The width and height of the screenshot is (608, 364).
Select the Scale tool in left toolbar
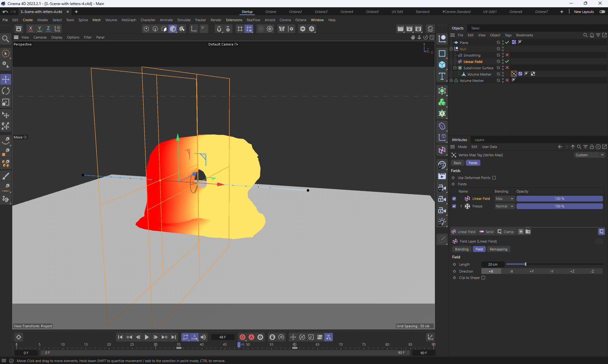coord(6,102)
